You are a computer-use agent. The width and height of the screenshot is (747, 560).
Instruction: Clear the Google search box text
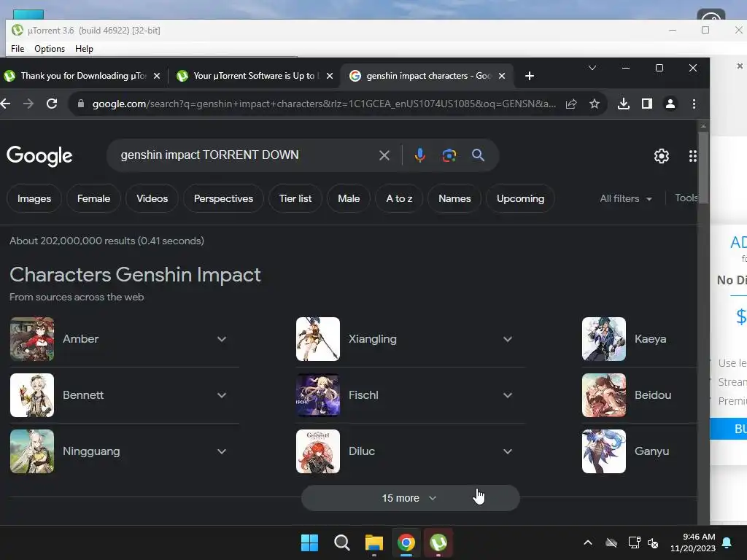click(384, 155)
